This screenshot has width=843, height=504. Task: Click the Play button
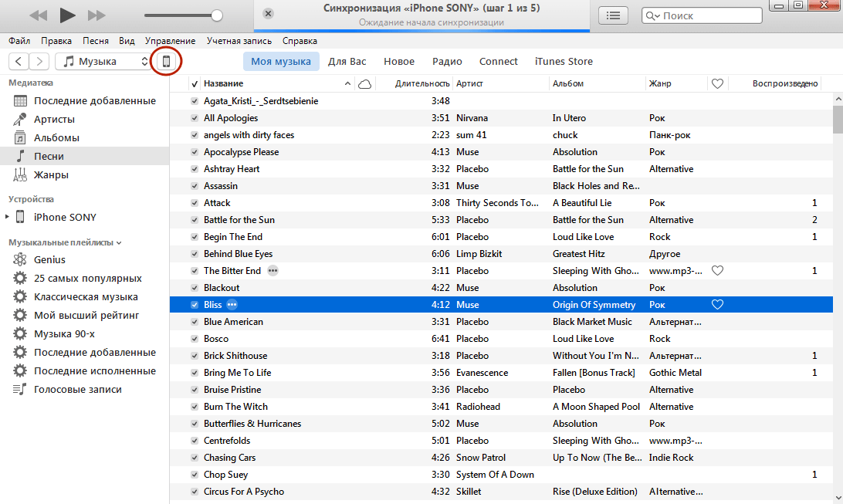tap(67, 15)
